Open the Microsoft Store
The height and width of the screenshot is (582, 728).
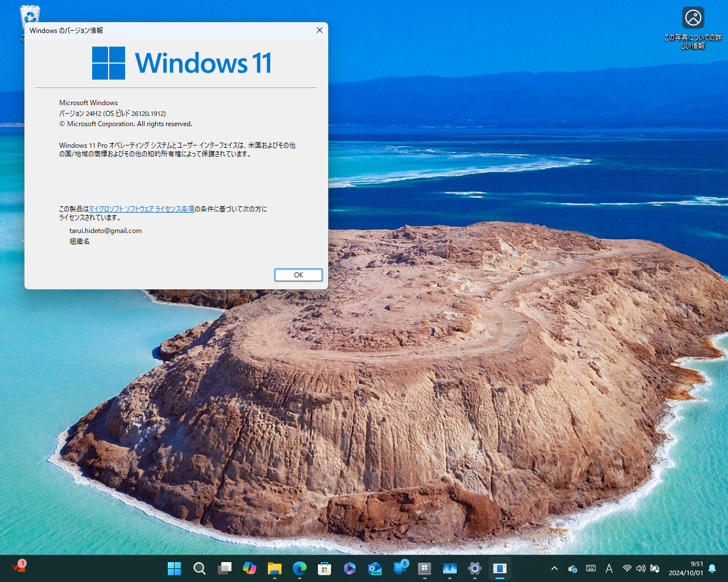325,568
